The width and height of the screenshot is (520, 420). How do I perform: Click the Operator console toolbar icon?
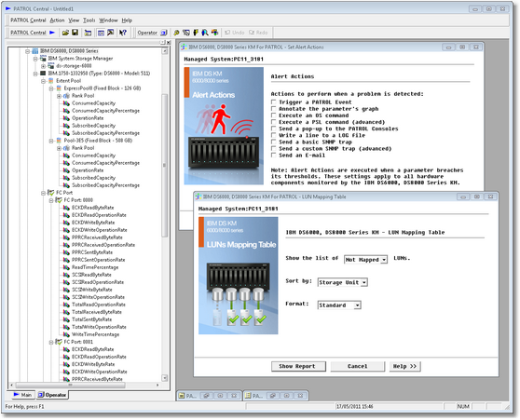[164, 33]
